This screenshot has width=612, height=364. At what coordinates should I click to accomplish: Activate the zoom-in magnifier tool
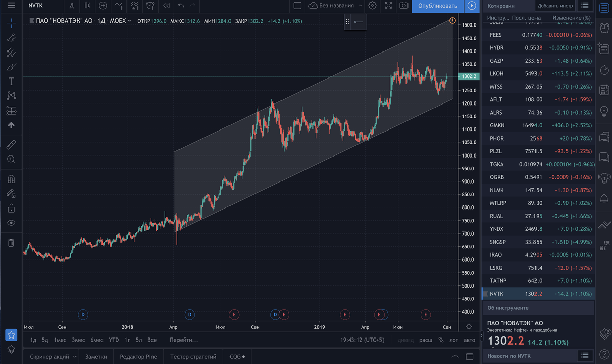11,159
